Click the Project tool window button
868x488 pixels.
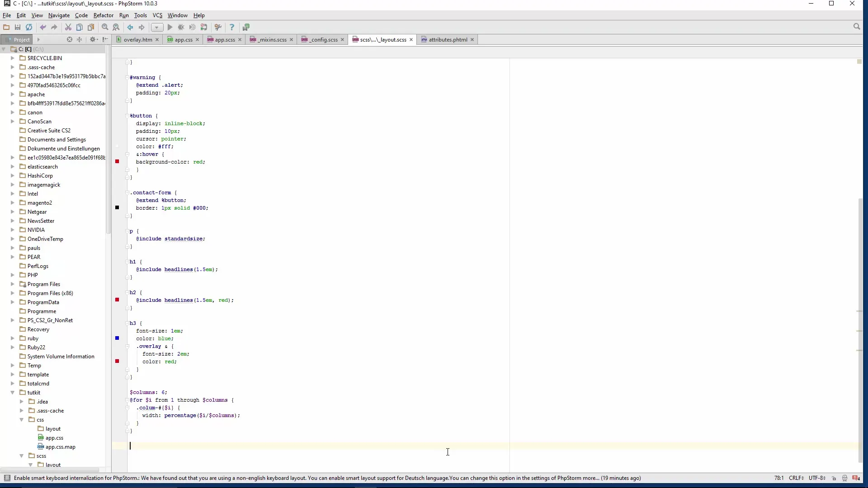(x=18, y=40)
